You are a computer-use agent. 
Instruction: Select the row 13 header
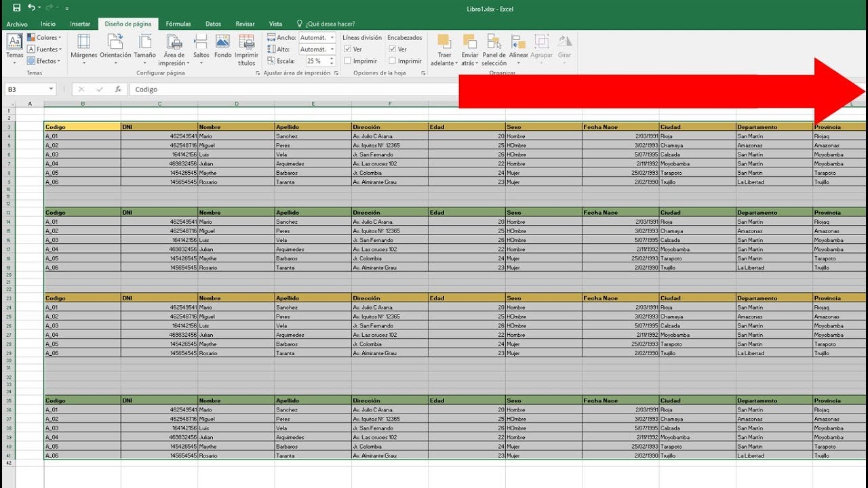[8, 212]
